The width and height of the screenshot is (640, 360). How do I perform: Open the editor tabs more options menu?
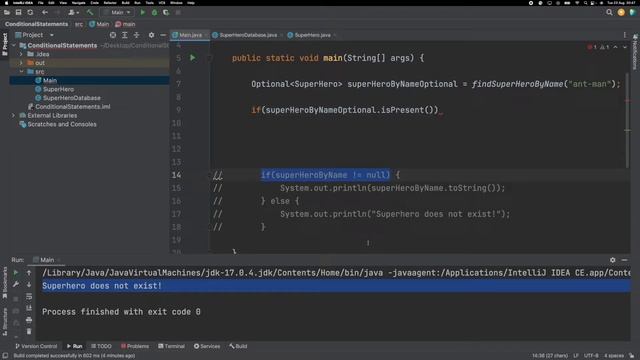click(x=624, y=35)
